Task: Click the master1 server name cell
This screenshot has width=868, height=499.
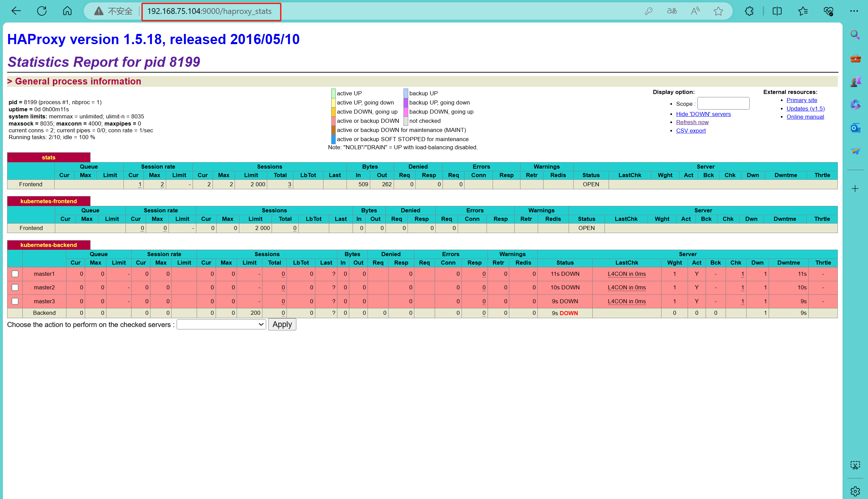Action: (44, 274)
